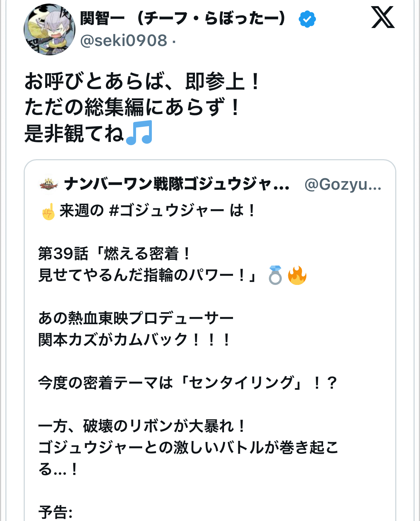This screenshot has height=521, width=420.
Task: Click the ゴジュウジャー account logo avatar
Action: click(48, 184)
